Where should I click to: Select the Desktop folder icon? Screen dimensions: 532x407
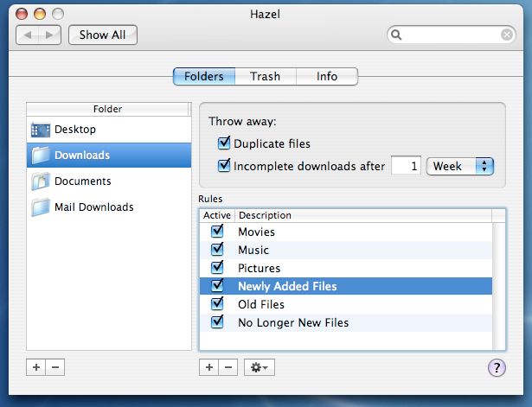41,130
